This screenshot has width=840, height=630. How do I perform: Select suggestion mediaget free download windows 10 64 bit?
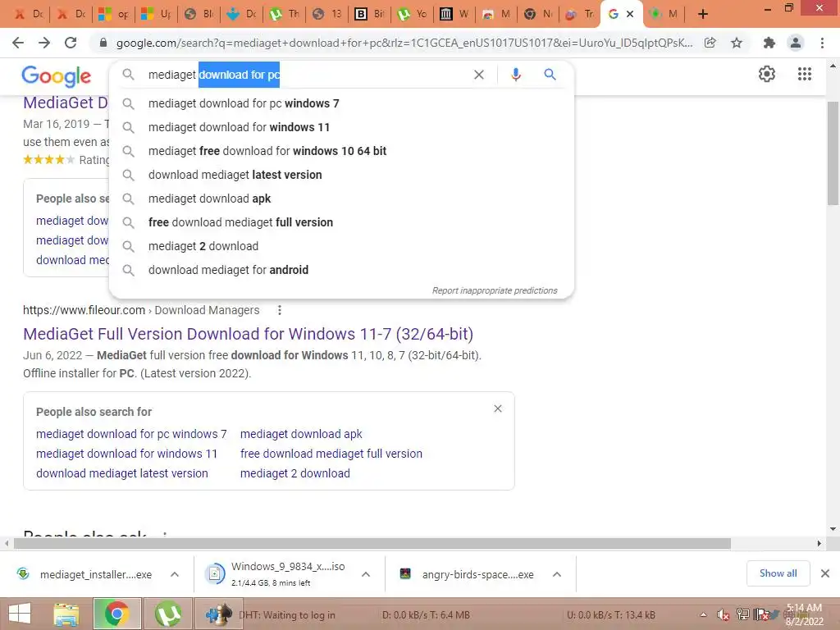click(341, 151)
